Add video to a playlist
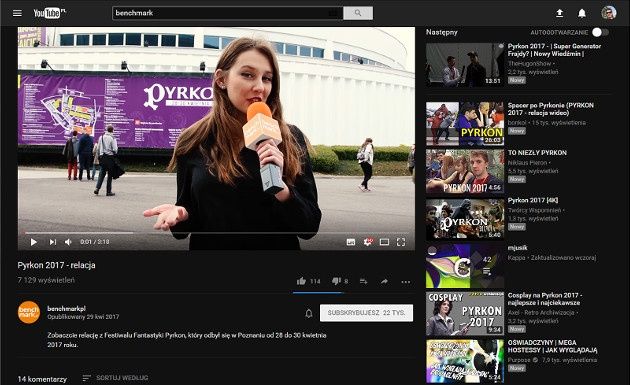Viewport: 630px width, 385px height. (364, 281)
